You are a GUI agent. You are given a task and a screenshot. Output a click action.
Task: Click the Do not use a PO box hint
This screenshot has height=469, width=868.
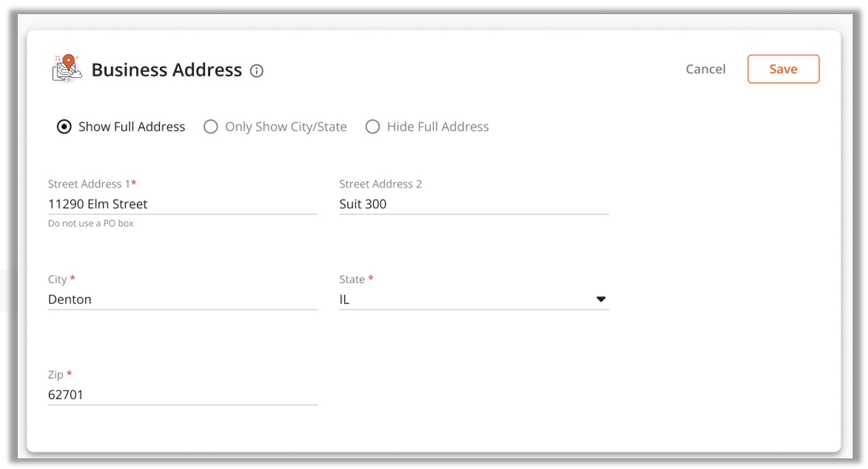[91, 223]
